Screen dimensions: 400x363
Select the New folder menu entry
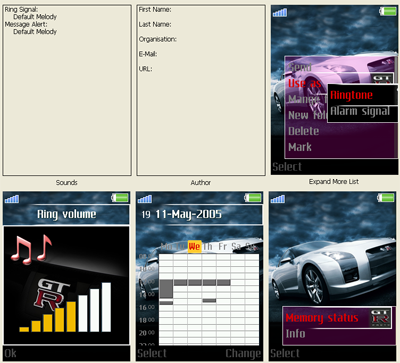point(308,115)
